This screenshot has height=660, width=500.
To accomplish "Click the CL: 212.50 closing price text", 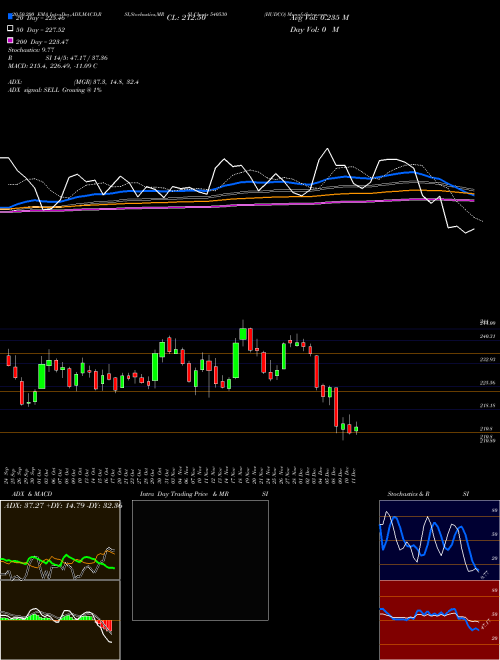I will [186, 18].
